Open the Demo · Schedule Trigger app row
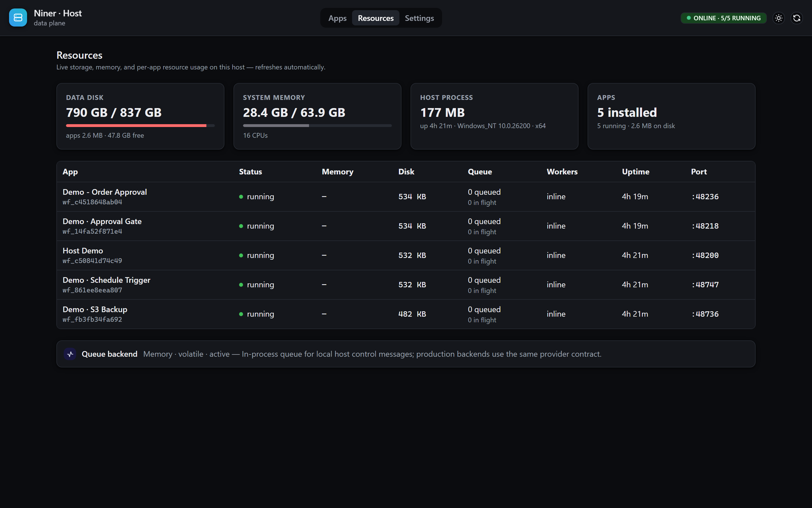812x508 pixels. 406,284
